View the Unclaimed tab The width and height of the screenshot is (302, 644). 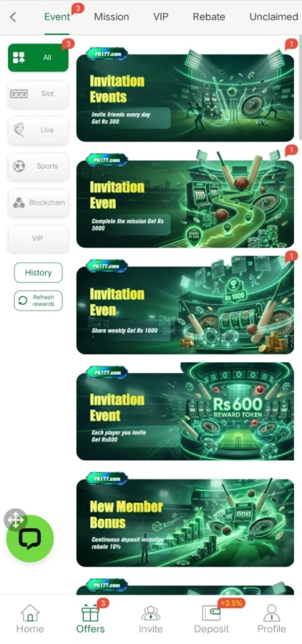(274, 17)
